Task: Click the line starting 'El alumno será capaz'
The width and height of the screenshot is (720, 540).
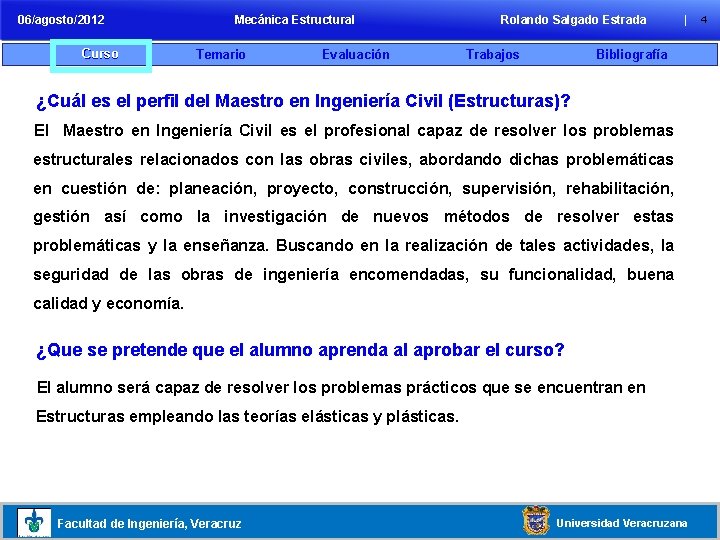Action: (x=341, y=388)
